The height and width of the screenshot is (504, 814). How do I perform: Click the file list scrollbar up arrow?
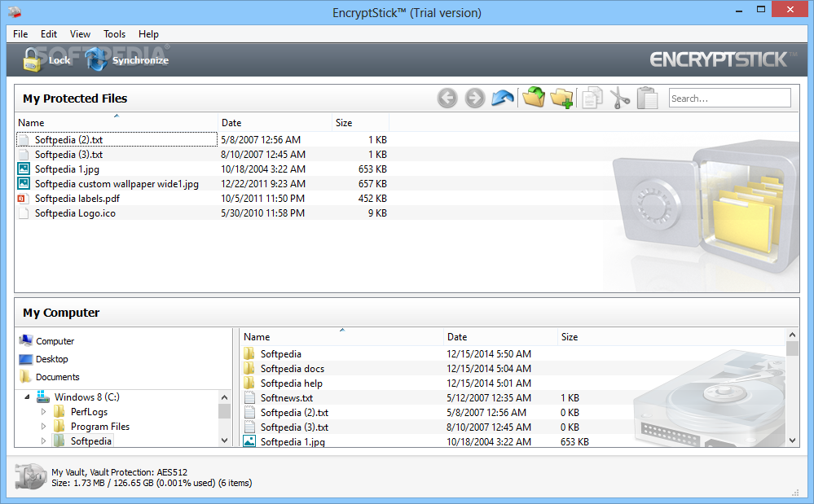click(792, 335)
